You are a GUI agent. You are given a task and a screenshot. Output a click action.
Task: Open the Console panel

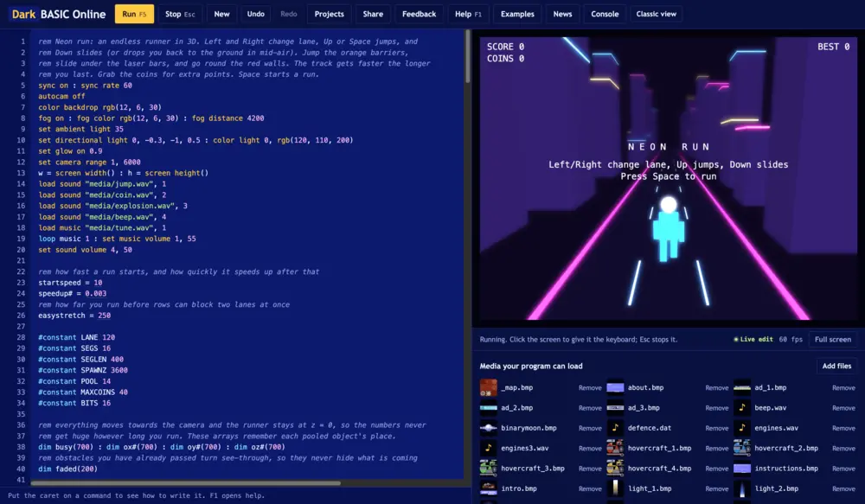tap(605, 14)
